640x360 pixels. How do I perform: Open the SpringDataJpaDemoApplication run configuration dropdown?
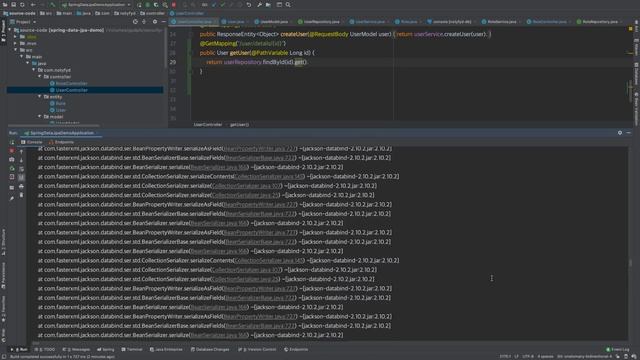(96, 5)
